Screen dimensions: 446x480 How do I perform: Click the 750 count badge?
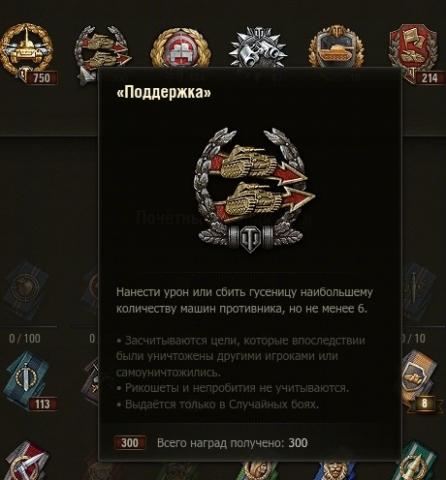41,78
